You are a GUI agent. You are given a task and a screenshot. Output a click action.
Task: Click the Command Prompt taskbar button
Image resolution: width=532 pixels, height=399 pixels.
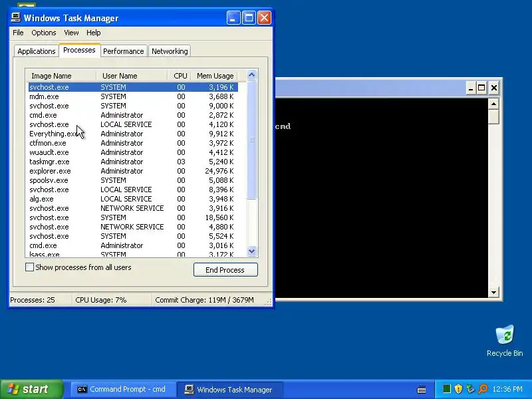pos(122,389)
